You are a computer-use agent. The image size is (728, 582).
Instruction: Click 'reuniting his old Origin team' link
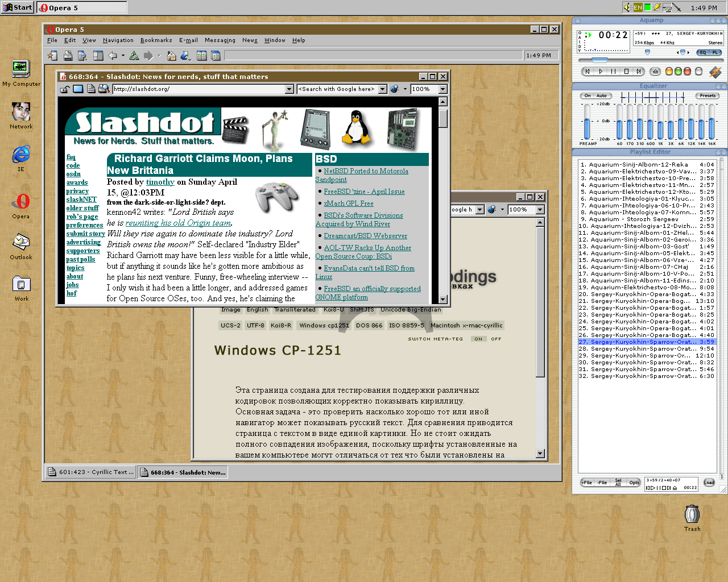(x=179, y=223)
